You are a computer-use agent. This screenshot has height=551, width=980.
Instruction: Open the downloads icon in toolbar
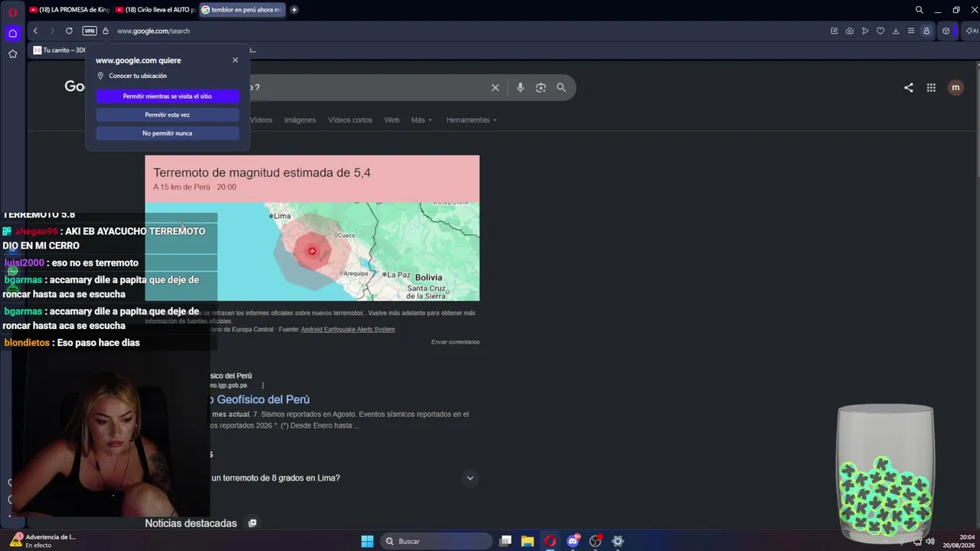[896, 31]
